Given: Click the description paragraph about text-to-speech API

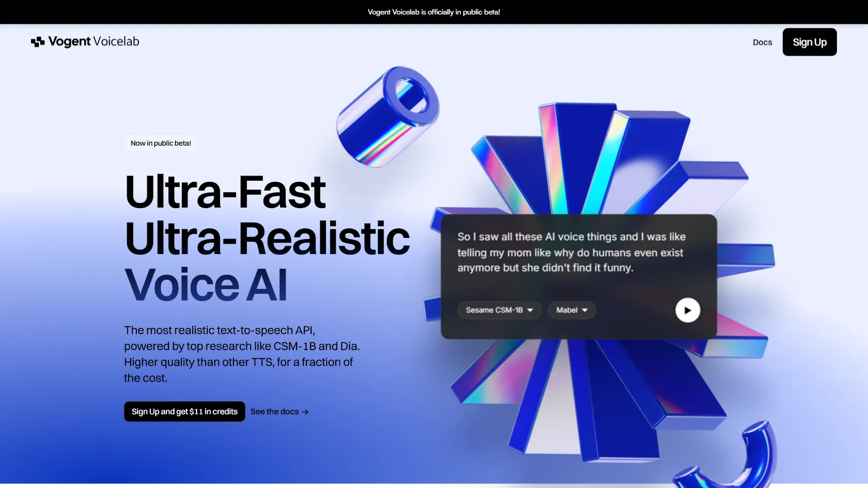Looking at the screenshot, I should click(242, 354).
